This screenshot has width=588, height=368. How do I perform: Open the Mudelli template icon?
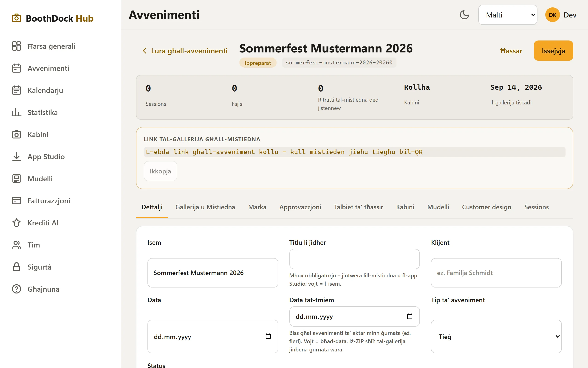coord(17,179)
